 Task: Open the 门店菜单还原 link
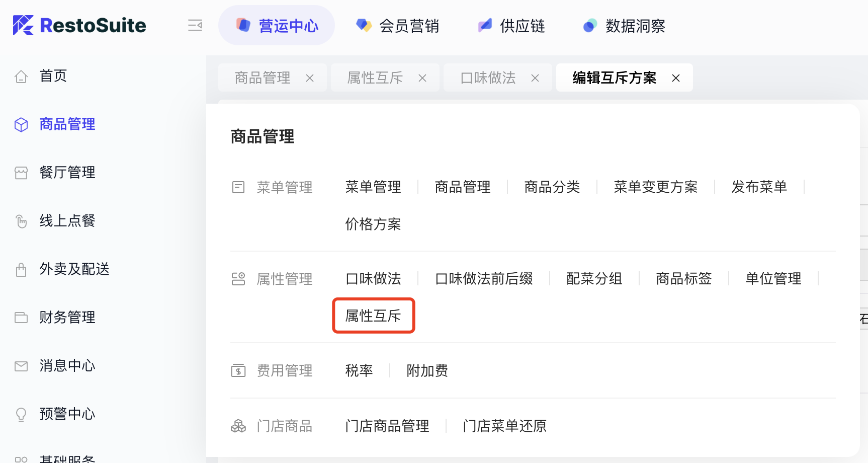[505, 426]
